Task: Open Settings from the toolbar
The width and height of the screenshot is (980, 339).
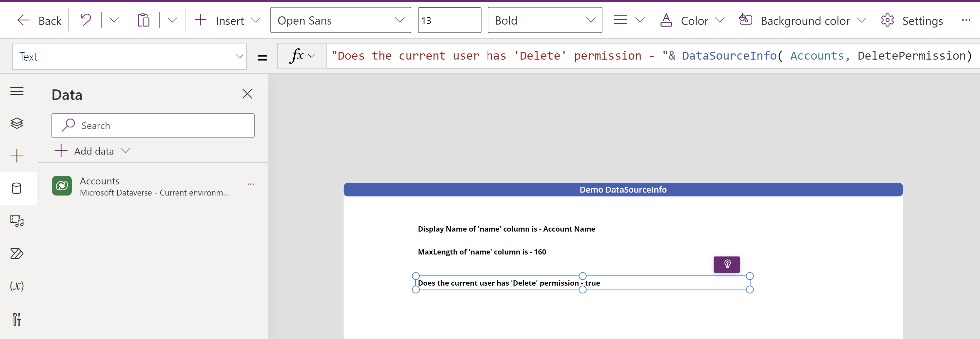Action: (x=911, y=21)
